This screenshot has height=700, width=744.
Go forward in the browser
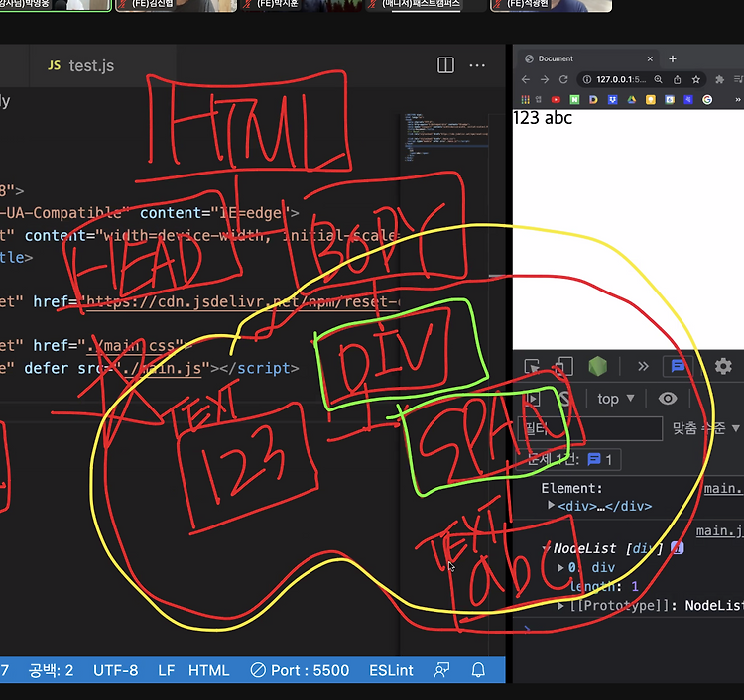(545, 79)
